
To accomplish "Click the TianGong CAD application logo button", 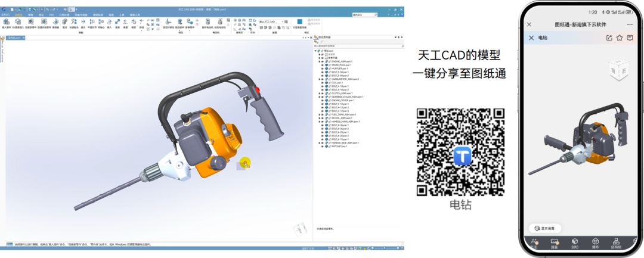I will (4, 10).
